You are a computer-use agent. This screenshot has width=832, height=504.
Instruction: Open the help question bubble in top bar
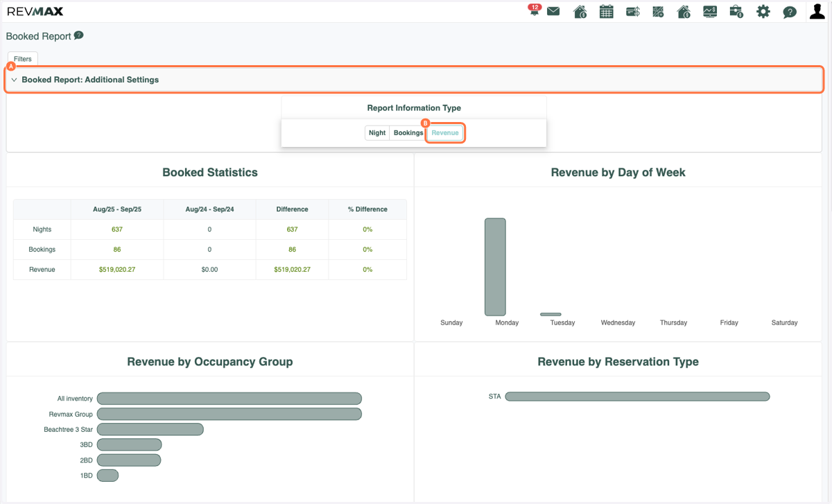coord(789,12)
